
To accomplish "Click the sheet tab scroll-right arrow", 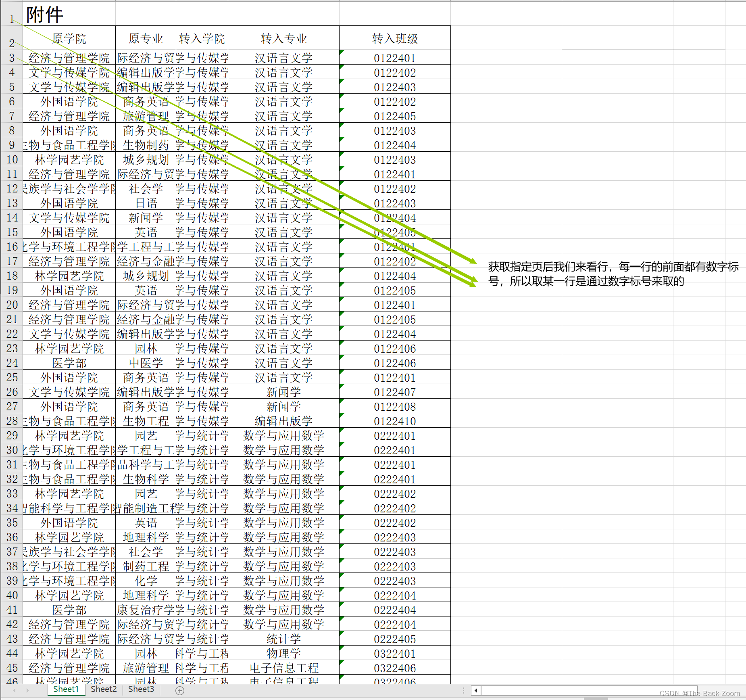I will click(27, 690).
